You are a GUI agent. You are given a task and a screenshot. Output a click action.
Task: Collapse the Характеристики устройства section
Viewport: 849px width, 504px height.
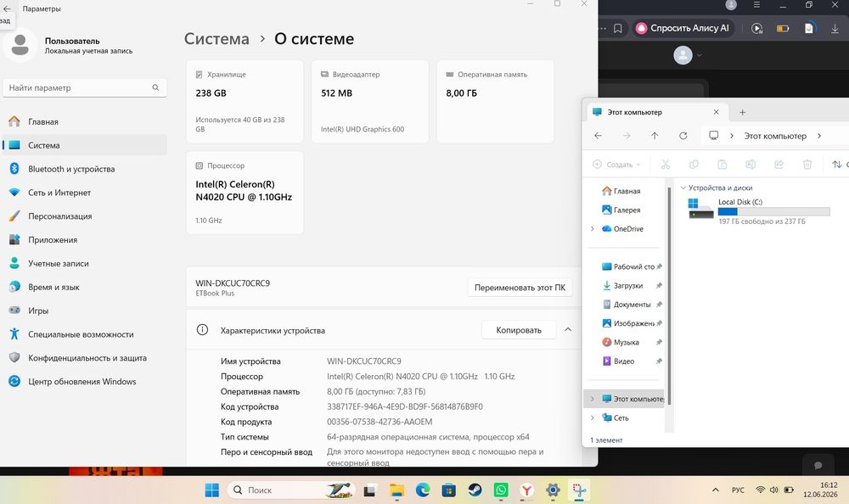[x=568, y=330]
